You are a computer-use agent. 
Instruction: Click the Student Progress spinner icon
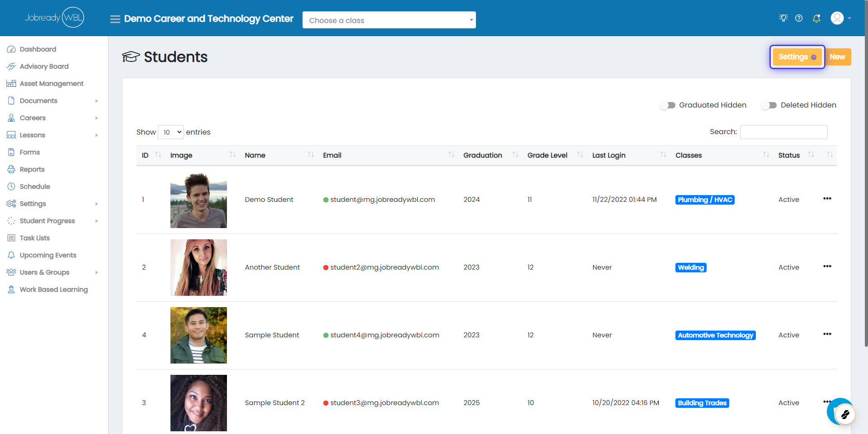click(11, 221)
